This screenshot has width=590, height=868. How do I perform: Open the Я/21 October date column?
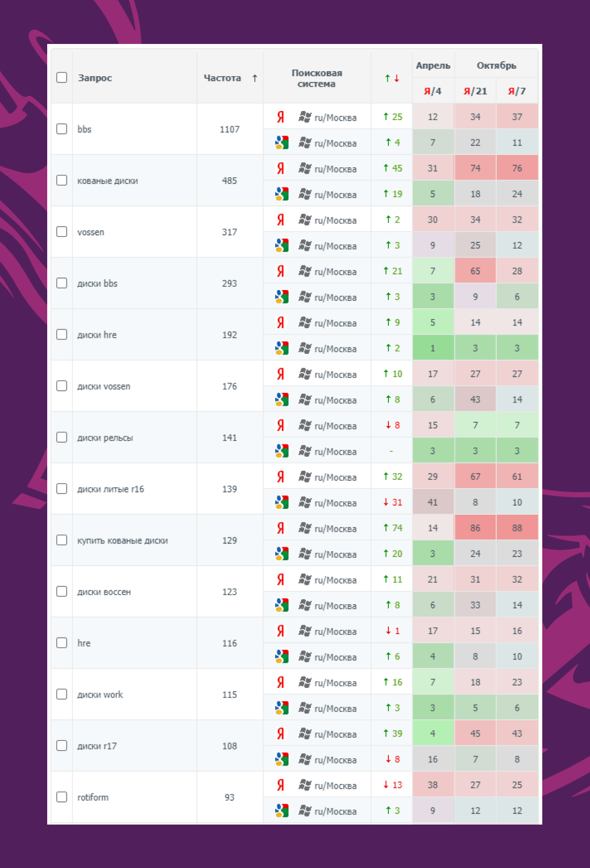point(475,91)
